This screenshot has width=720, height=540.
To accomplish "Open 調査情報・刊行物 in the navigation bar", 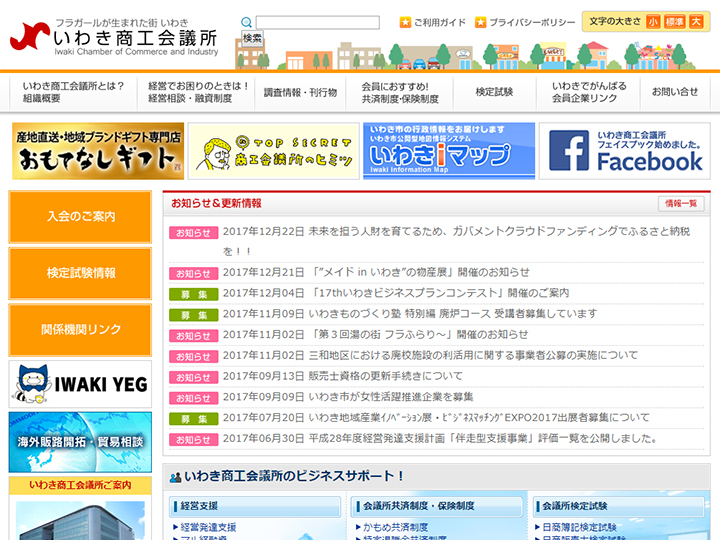I will 300,92.
